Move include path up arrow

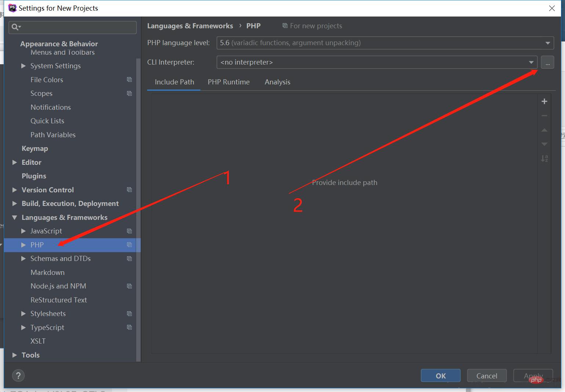544,130
